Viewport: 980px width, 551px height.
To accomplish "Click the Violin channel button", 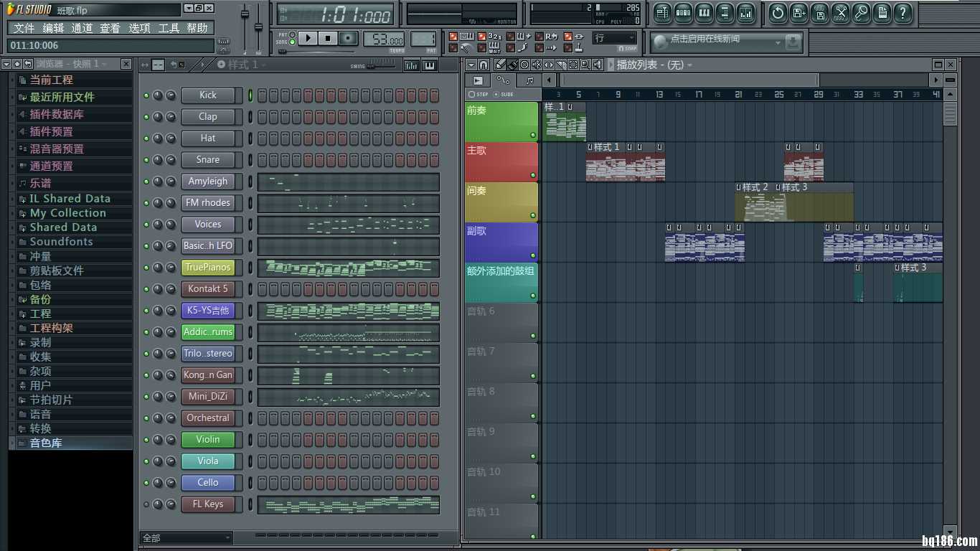I will [x=208, y=440].
